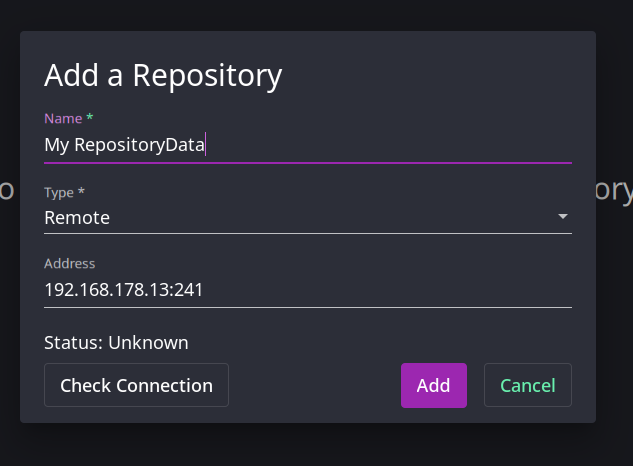Click the green asterisk beside Name
This screenshot has width=633, height=466.
90,117
